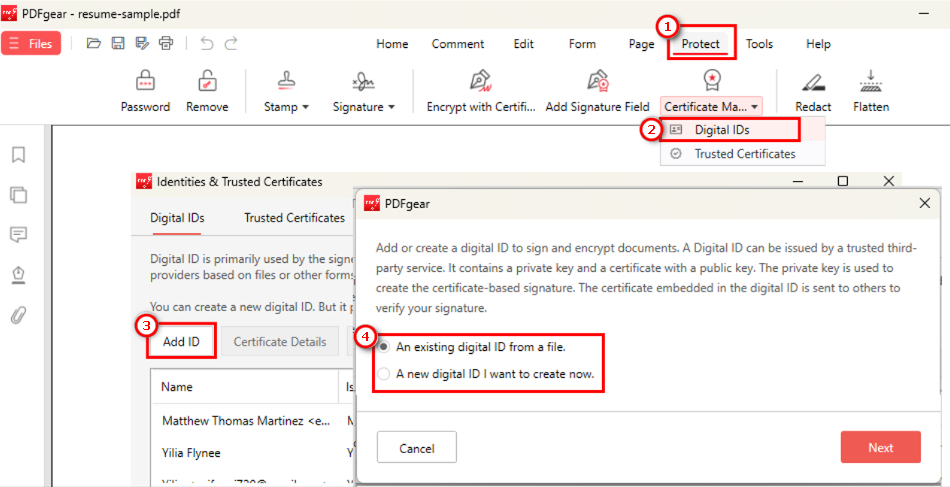
Task: Click Encrypt with Certificate tool
Action: click(x=482, y=91)
